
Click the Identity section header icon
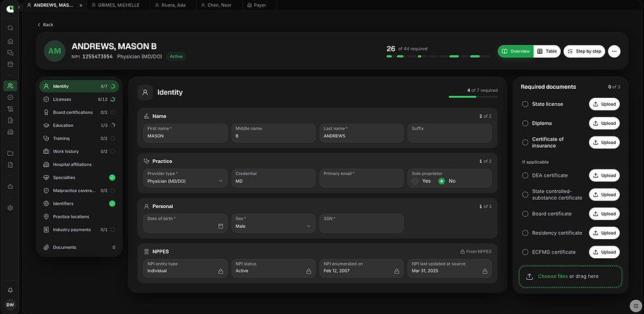click(x=145, y=93)
